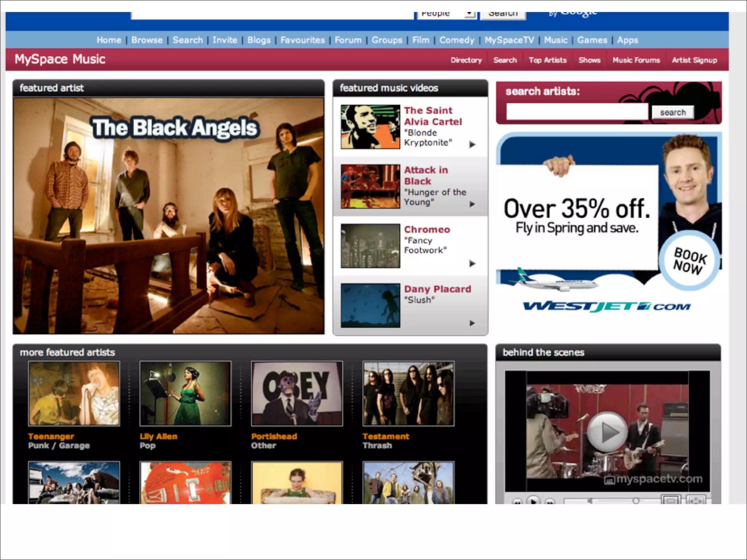Open the Invite page
Image resolution: width=747 pixels, height=560 pixels.
pos(225,40)
